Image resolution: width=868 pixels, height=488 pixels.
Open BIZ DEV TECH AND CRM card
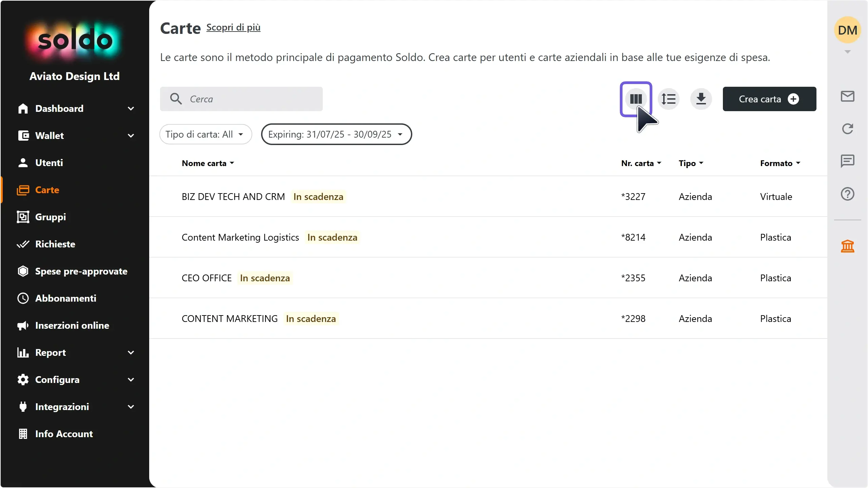click(x=488, y=197)
